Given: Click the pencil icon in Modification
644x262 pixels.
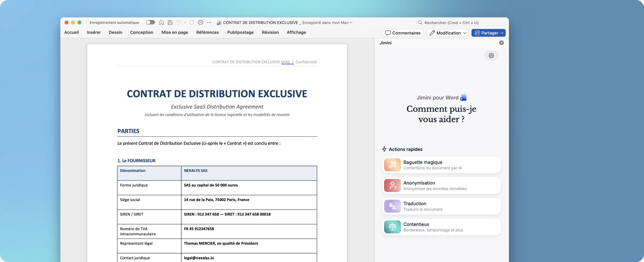Looking at the screenshot, I should (432, 33).
